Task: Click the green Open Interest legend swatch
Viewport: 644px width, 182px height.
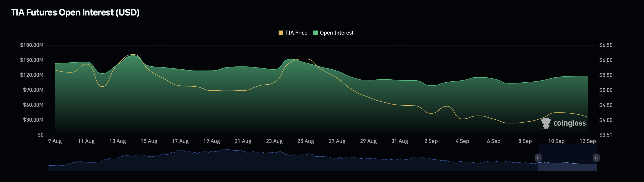Action: [315, 33]
